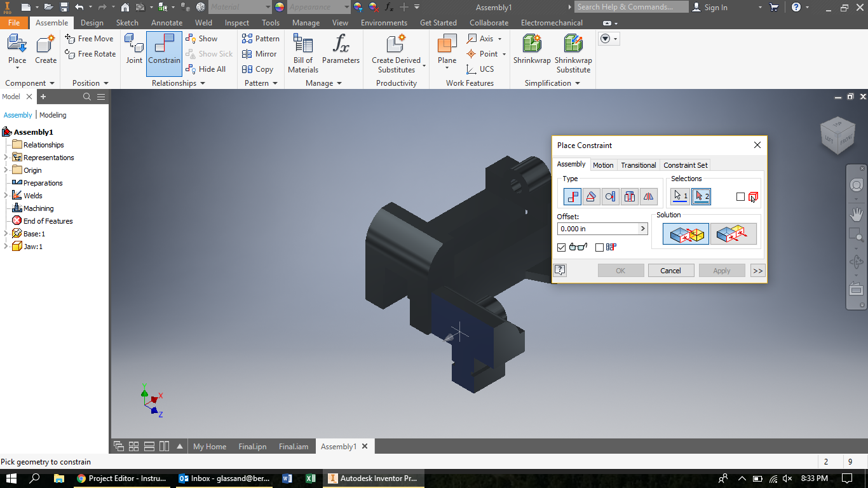This screenshot has width=868, height=488.
Task: Click Show relationships button
Action: tap(202, 39)
